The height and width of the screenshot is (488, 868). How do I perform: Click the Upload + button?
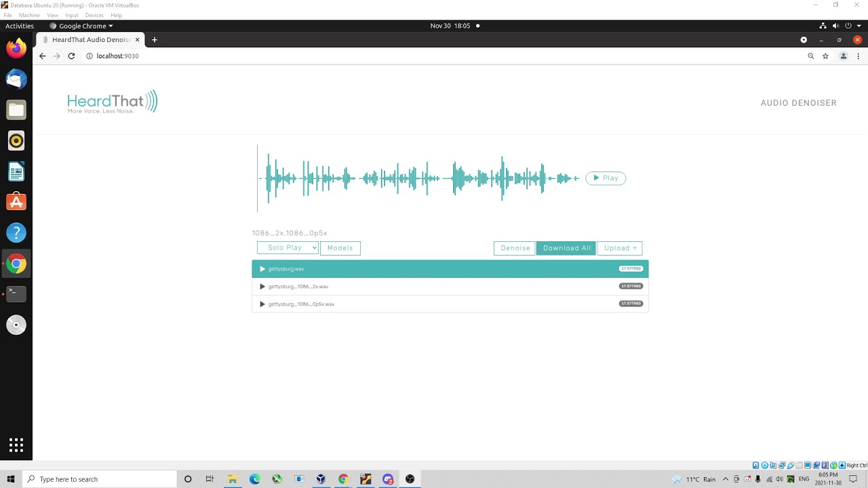tap(620, 248)
